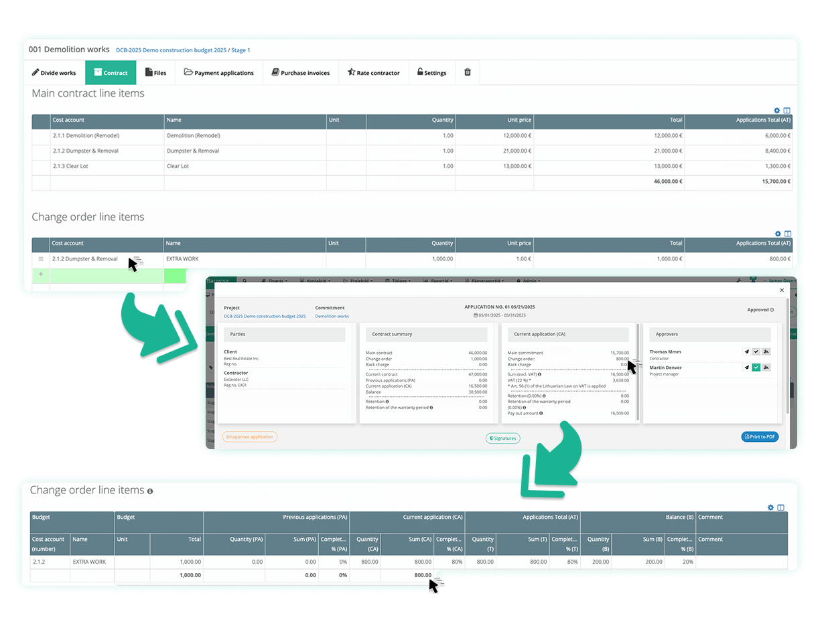The height and width of the screenshot is (644, 824).
Task: Click trash icon to delete the Demolition works contract
Action: click(467, 72)
